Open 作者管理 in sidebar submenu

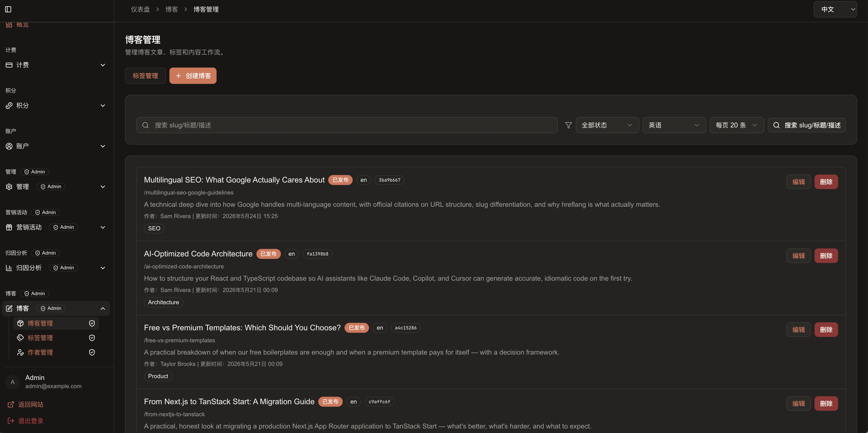(x=56, y=352)
